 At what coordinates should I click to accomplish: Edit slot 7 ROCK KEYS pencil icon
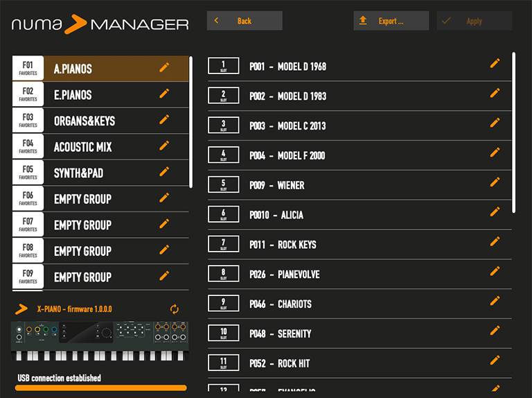(495, 241)
